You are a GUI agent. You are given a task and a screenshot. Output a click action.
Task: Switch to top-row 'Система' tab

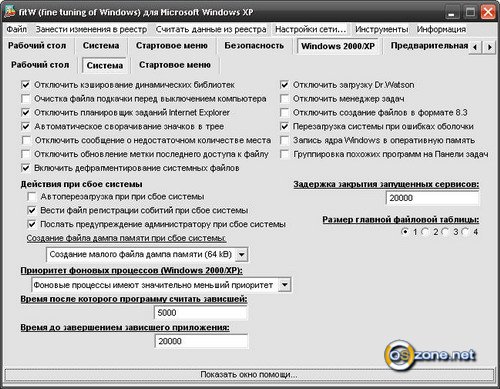tap(101, 46)
